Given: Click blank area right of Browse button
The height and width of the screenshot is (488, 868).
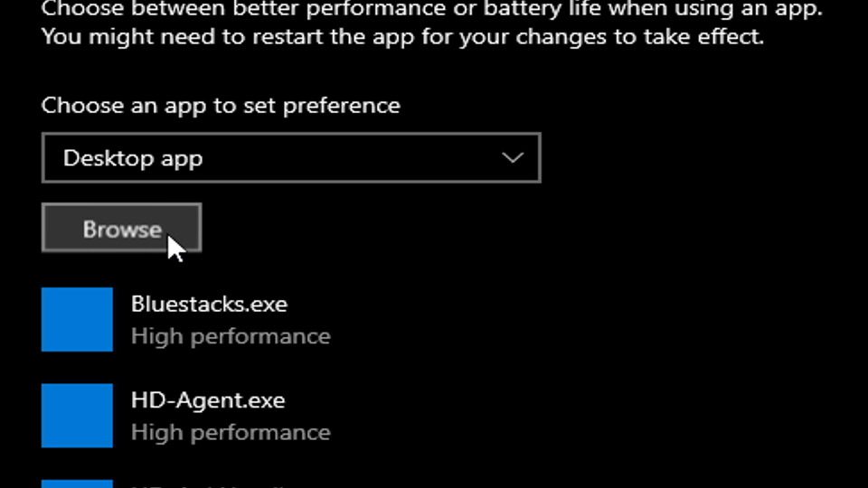Looking at the screenshot, I should coord(498,228).
